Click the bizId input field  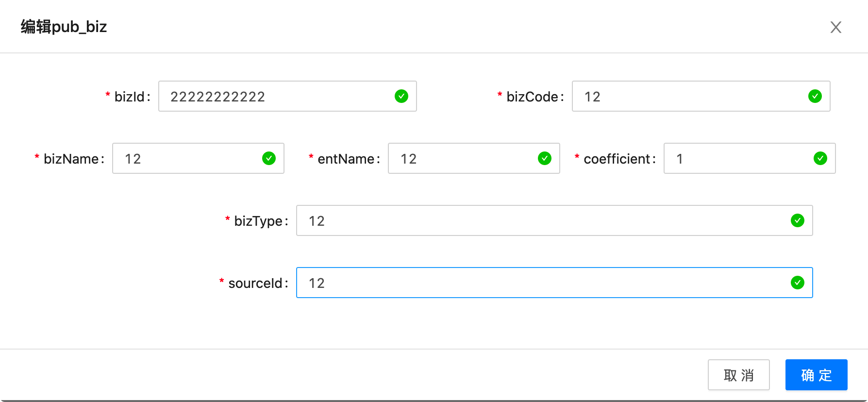click(x=287, y=96)
